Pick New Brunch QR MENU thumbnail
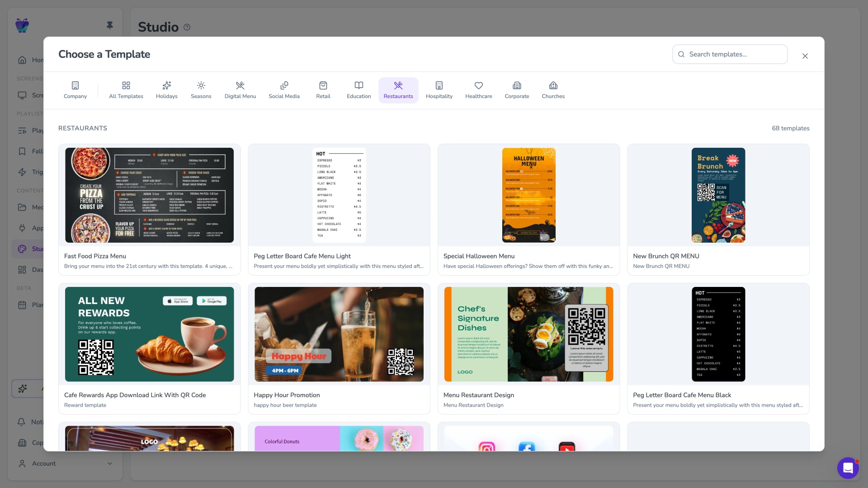The width and height of the screenshot is (868, 488). click(x=718, y=195)
